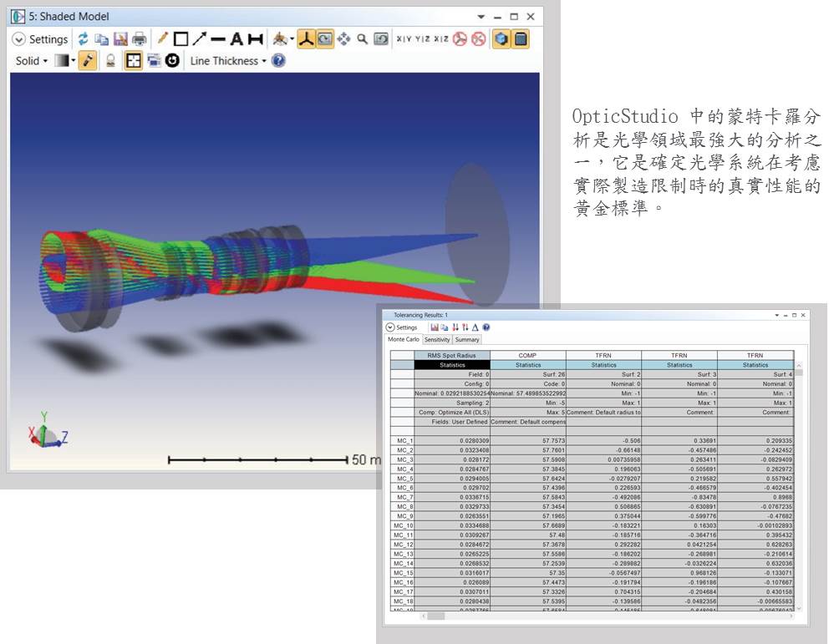The image size is (834, 644).
Task: Click the magnifier zoom icon
Action: [362, 39]
